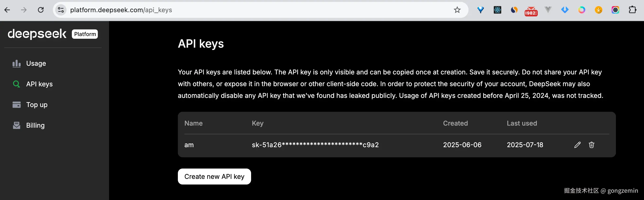Delete the am API key with trash icon
The width and height of the screenshot is (644, 200).
(591, 145)
